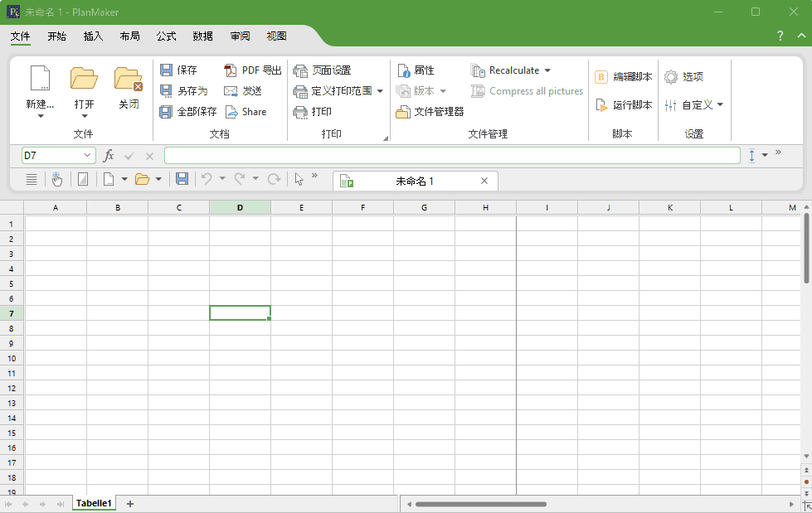
Task: Switch to the 插入 ribbon tab
Action: 93,36
